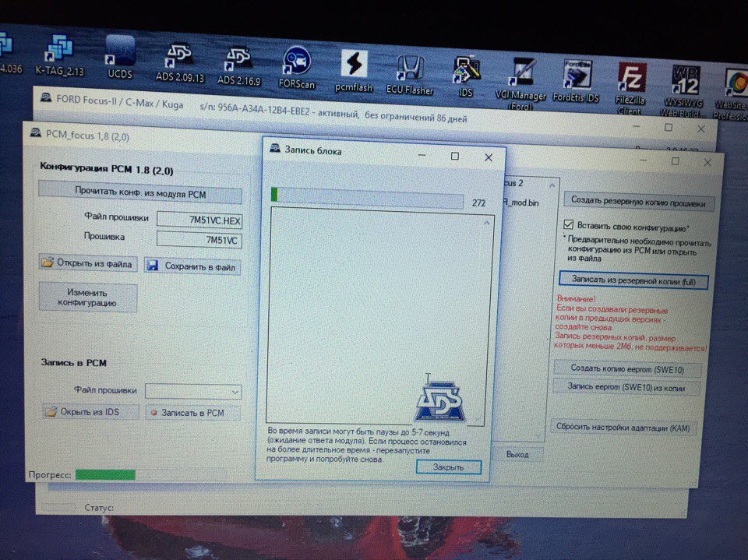Click Окрыть из IDS button
This screenshot has width=748, height=560.
tap(90, 412)
